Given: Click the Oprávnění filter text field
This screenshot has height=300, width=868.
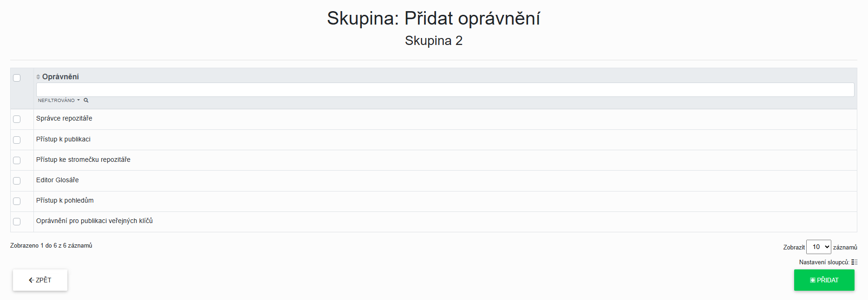Looking at the screenshot, I should tap(445, 90).
